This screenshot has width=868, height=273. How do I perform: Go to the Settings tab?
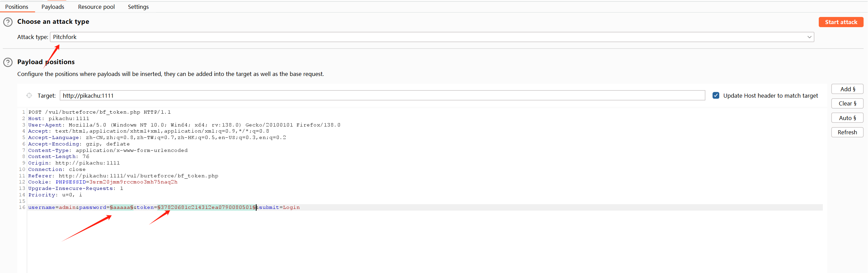138,7
